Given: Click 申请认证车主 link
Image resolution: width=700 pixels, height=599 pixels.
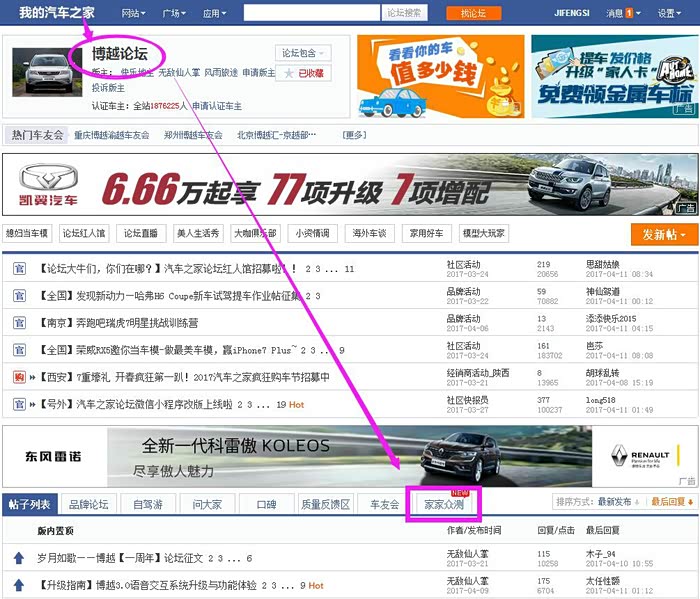Looking at the screenshot, I should point(217,106).
